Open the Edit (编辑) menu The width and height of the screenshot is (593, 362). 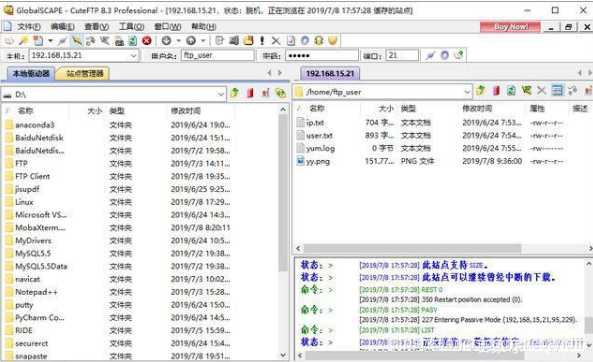[62, 26]
